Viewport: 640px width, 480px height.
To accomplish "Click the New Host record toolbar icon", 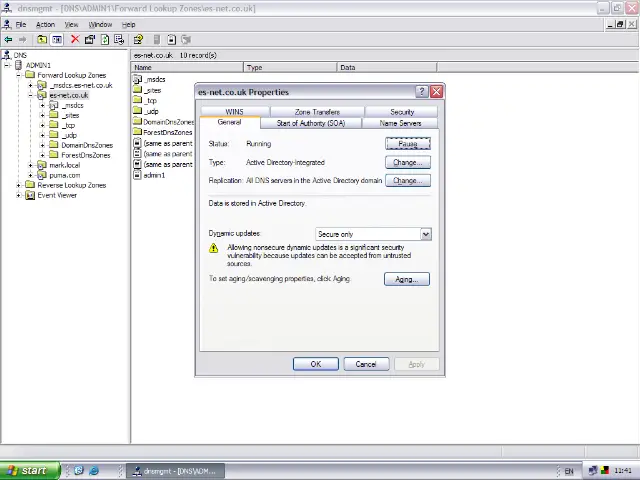I will (172, 40).
